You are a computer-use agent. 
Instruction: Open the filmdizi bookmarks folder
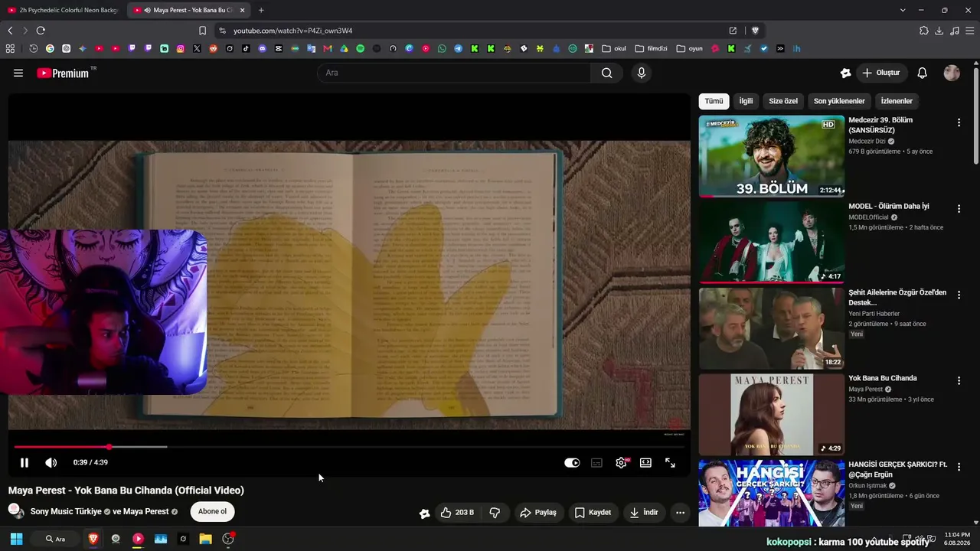[652, 48]
